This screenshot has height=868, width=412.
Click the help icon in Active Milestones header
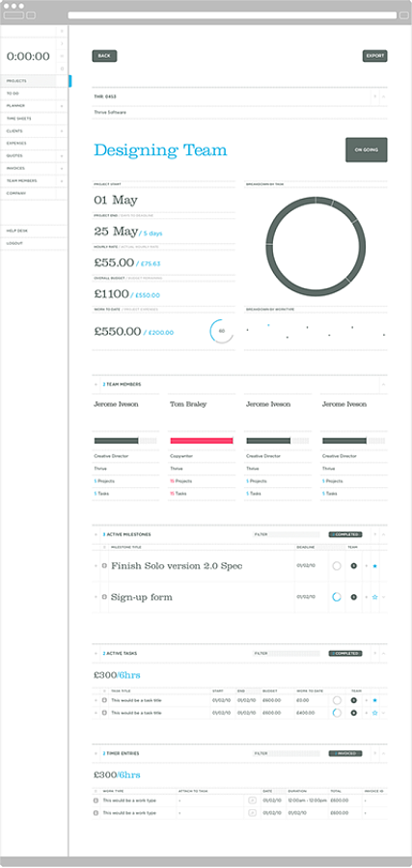point(375,534)
